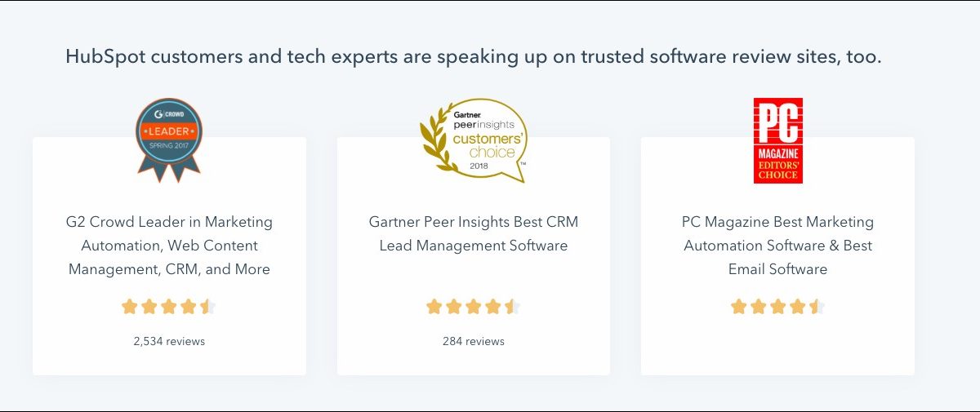Click the half star in PC Magazine rating
Screen dimensions: 980x412
click(817, 307)
